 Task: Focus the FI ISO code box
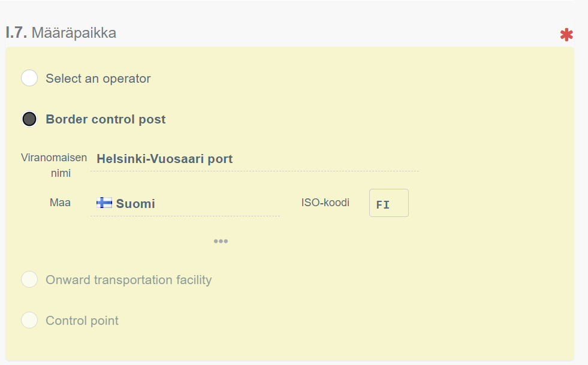(x=388, y=203)
